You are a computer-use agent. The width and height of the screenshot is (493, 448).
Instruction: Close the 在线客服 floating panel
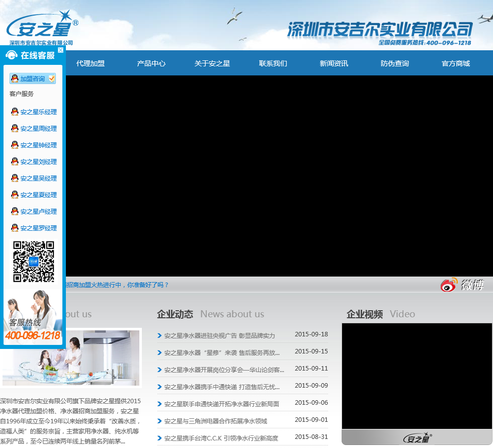[61, 50]
